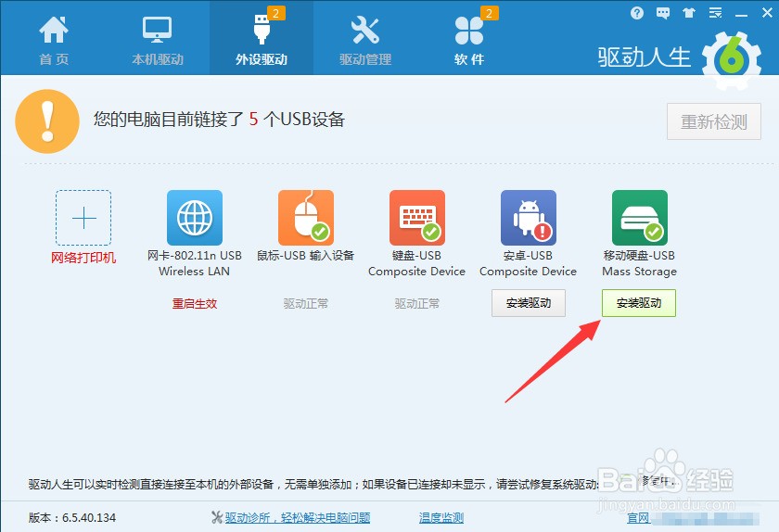This screenshot has width=779, height=532.
Task: Click the 网络打印机 label
Action: click(83, 258)
